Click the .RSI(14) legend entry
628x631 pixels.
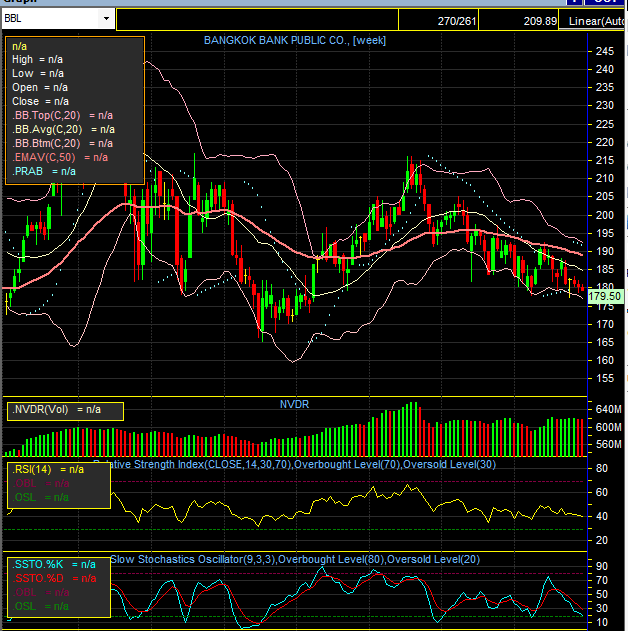click(48, 468)
